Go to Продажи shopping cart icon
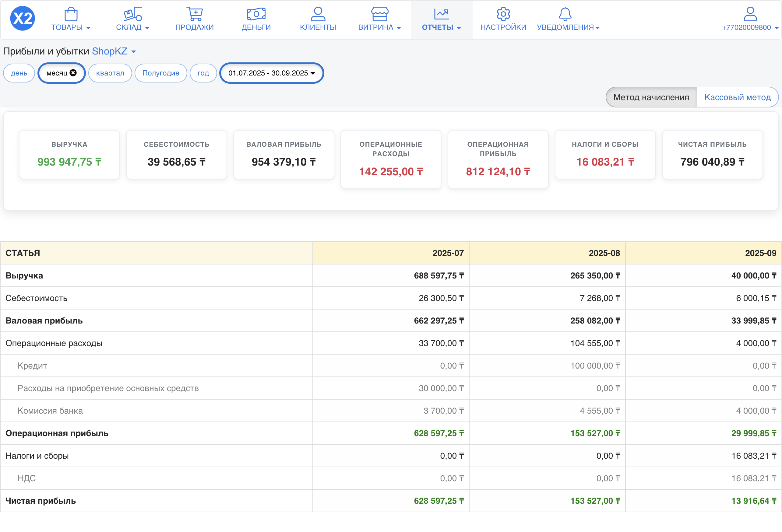 (x=195, y=14)
